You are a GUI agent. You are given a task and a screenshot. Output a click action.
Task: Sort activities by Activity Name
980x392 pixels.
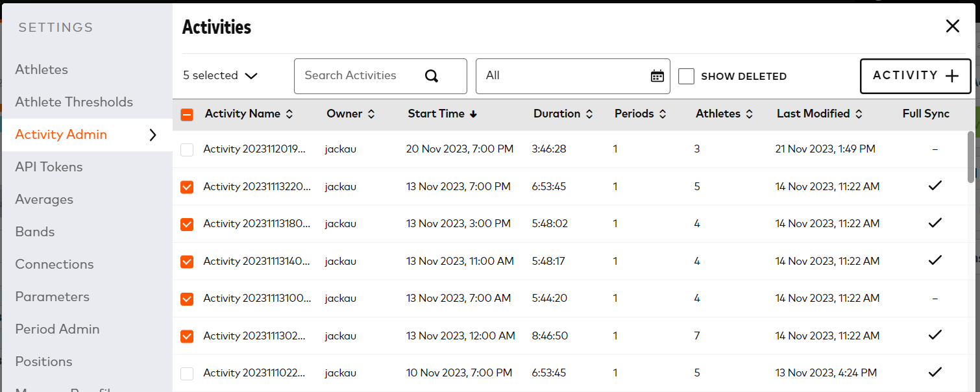coord(289,113)
